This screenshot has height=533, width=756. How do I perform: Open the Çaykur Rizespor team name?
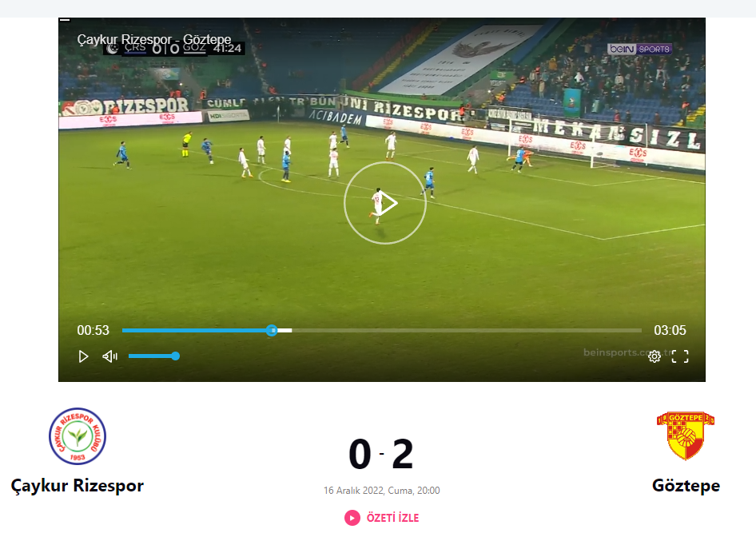tap(78, 485)
